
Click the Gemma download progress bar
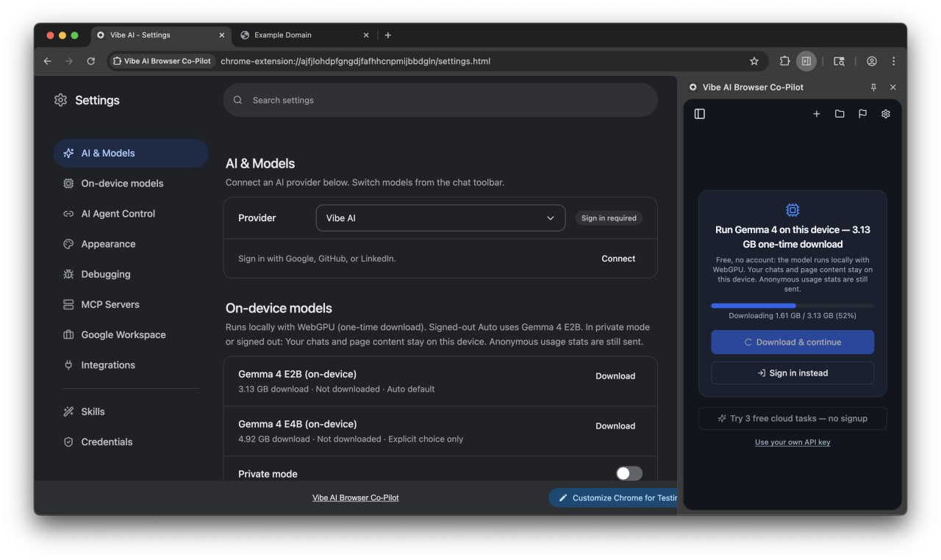point(792,305)
